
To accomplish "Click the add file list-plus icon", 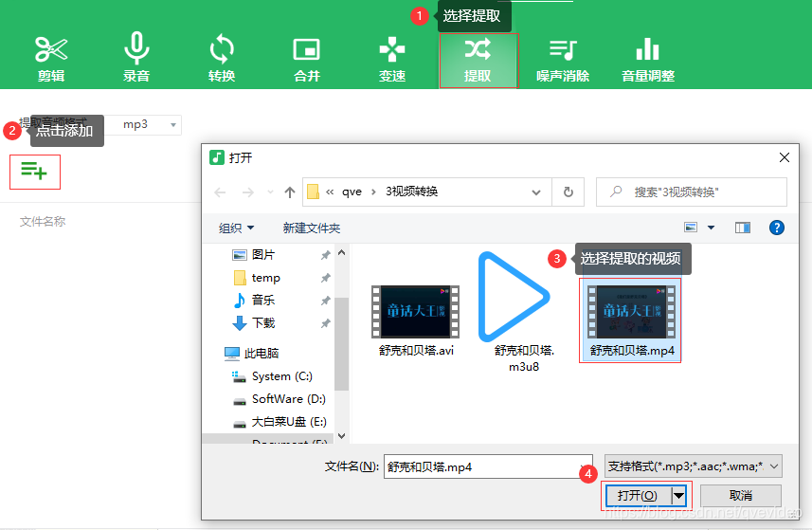I will [35, 172].
